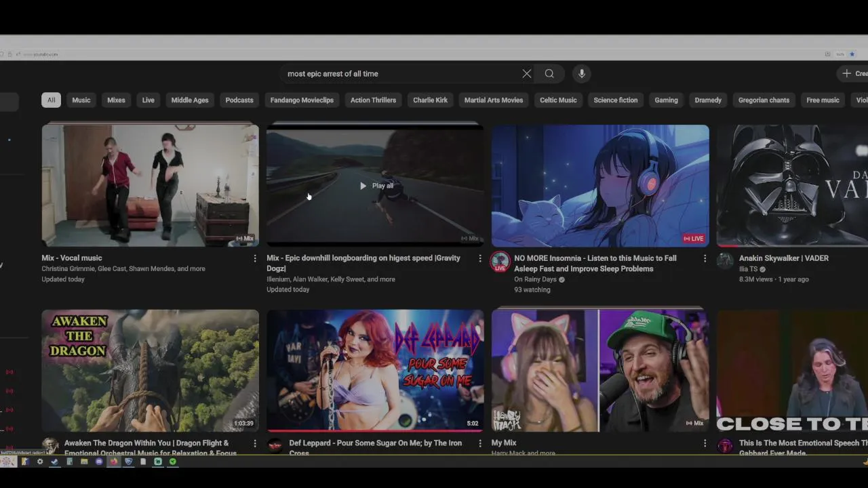Open Awaken The Dragon Within You title
Screen dimensions: 868x488
pyautogui.click(x=151, y=447)
